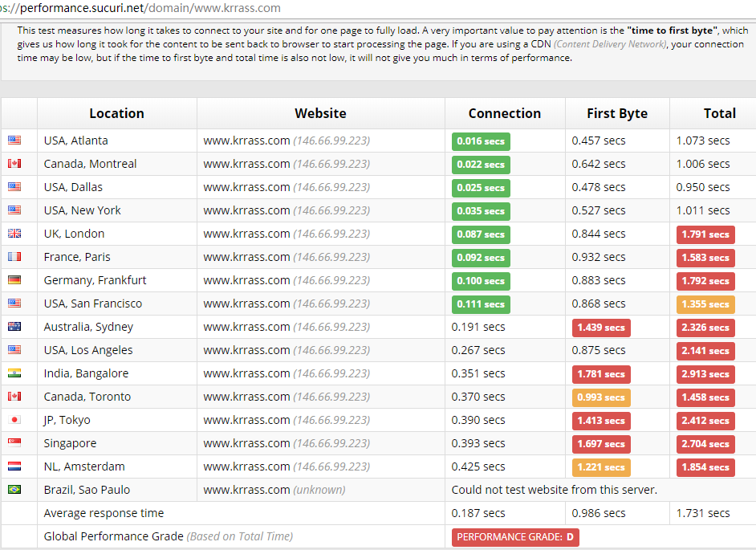
Task: Click the 1.791 secs total badge for London
Action: [705, 234]
